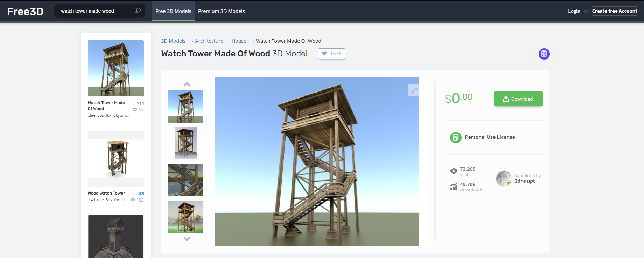
Task: Click the '73,265' visits count
Action: (x=468, y=169)
